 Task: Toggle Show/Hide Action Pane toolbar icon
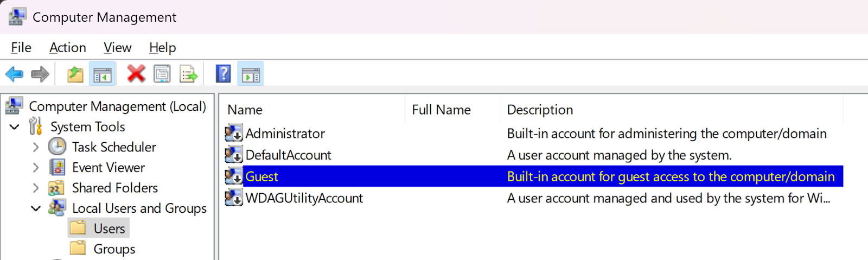pos(251,74)
